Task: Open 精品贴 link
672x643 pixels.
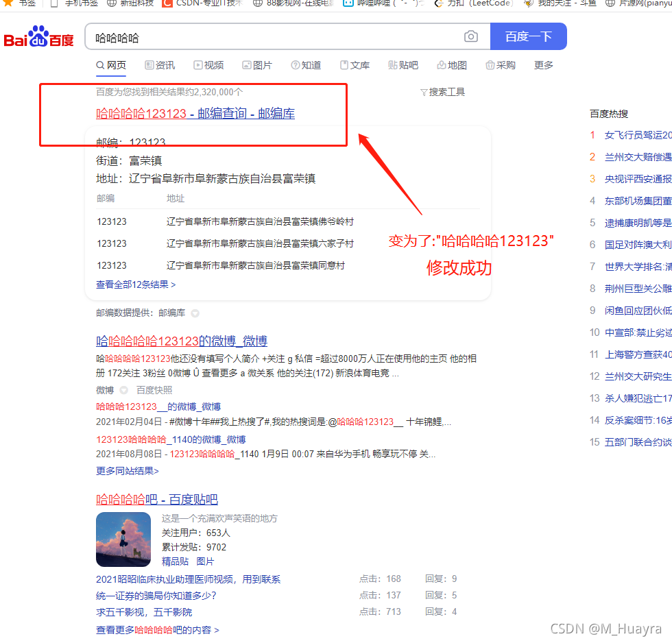Action: 175,561
